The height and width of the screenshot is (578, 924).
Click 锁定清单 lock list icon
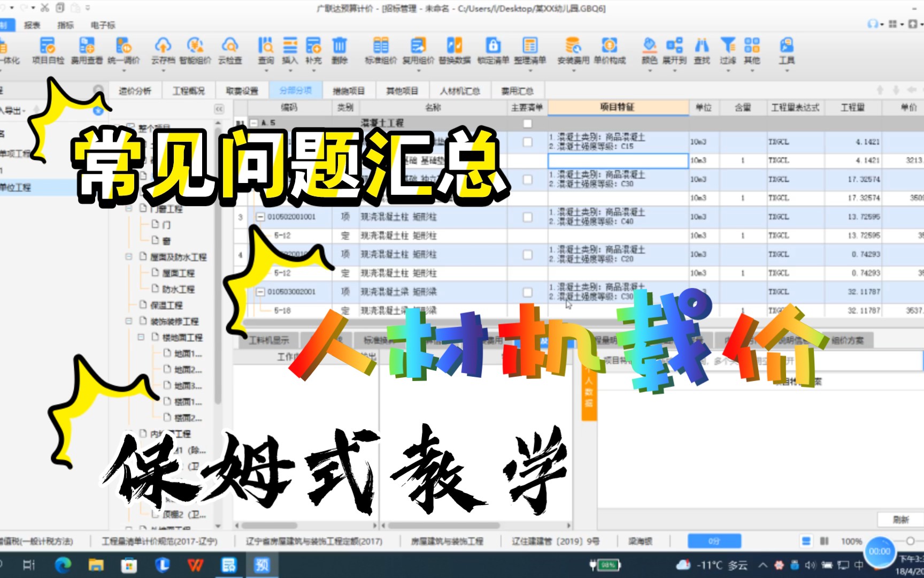(493, 45)
